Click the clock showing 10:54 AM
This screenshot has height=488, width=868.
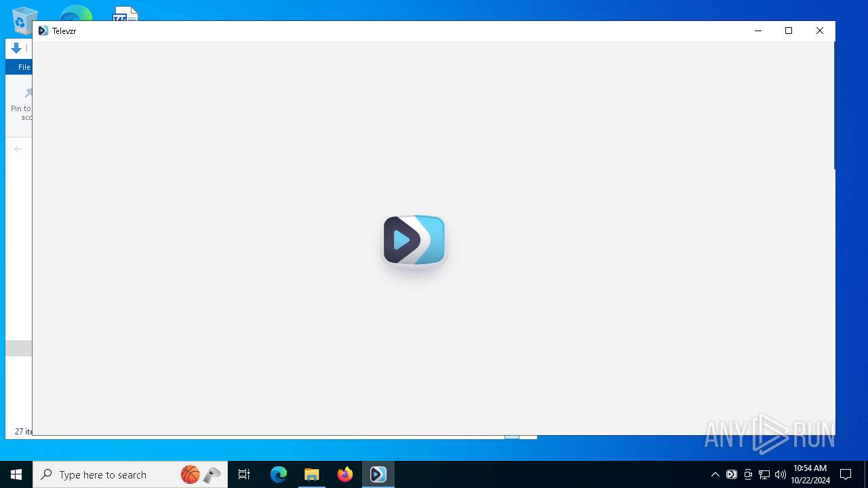(810, 468)
